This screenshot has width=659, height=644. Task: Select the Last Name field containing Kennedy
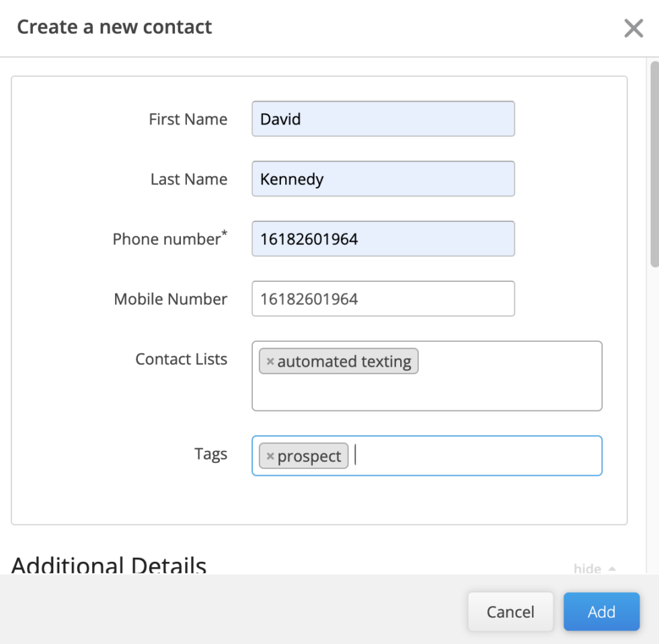[x=383, y=178]
